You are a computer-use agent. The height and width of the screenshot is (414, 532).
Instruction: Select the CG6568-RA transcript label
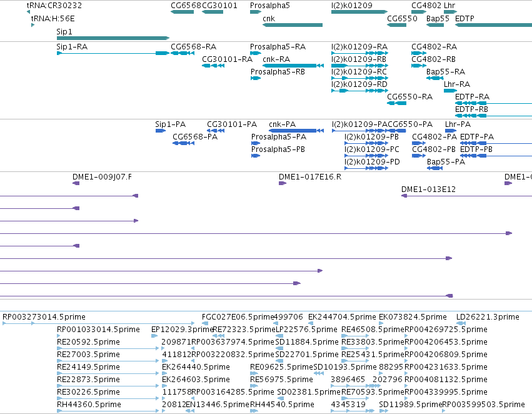(x=193, y=47)
